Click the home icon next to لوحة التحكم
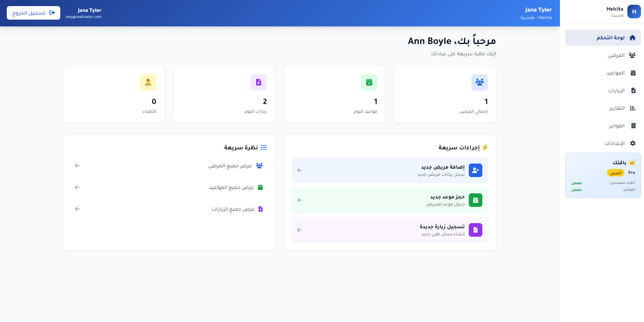This screenshot has height=322, width=644. [x=632, y=38]
